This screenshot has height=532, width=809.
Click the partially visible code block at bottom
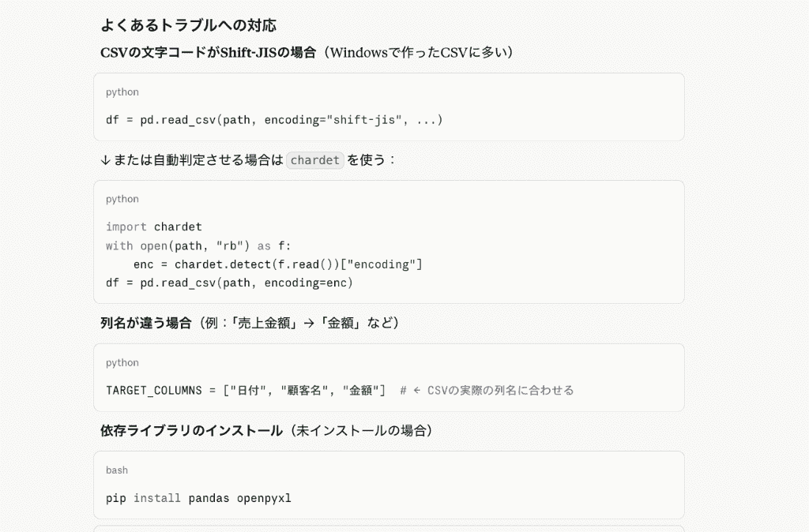point(389,528)
